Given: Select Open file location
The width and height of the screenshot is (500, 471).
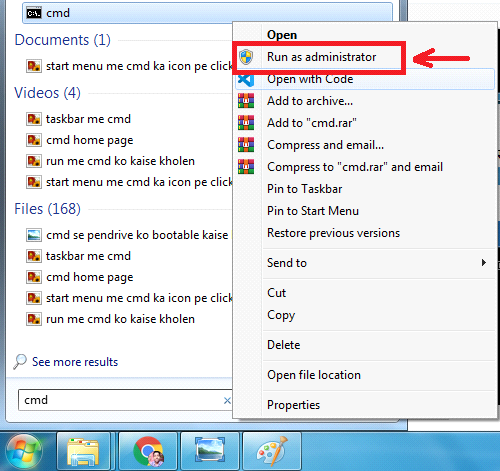Looking at the screenshot, I should 314,375.
